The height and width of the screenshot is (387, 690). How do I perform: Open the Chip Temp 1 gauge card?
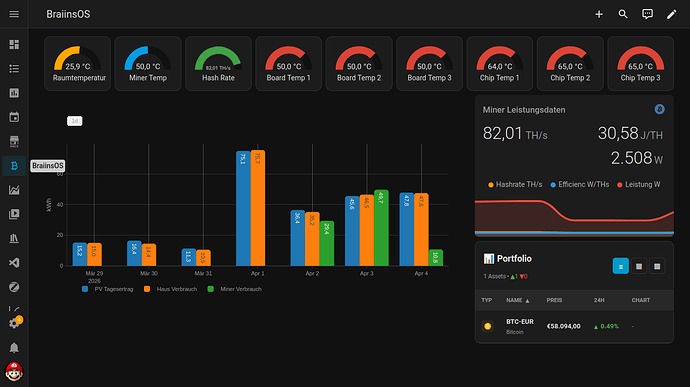click(x=500, y=64)
